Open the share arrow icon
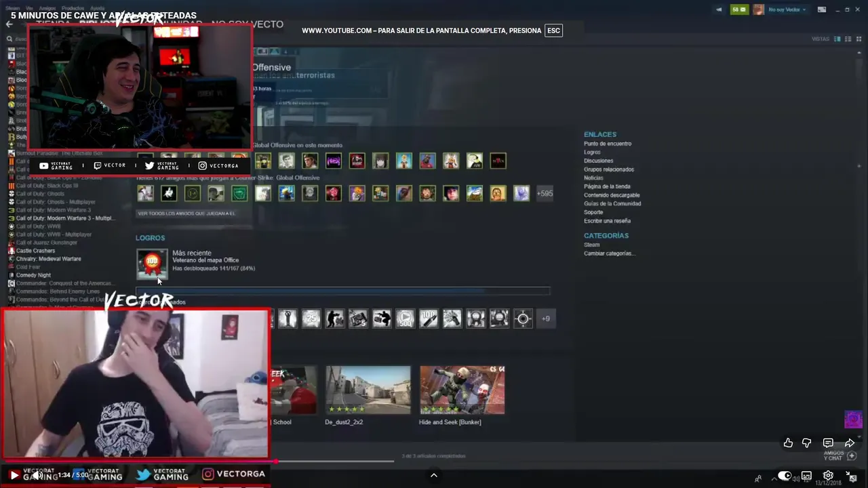The image size is (868, 488). (x=850, y=443)
